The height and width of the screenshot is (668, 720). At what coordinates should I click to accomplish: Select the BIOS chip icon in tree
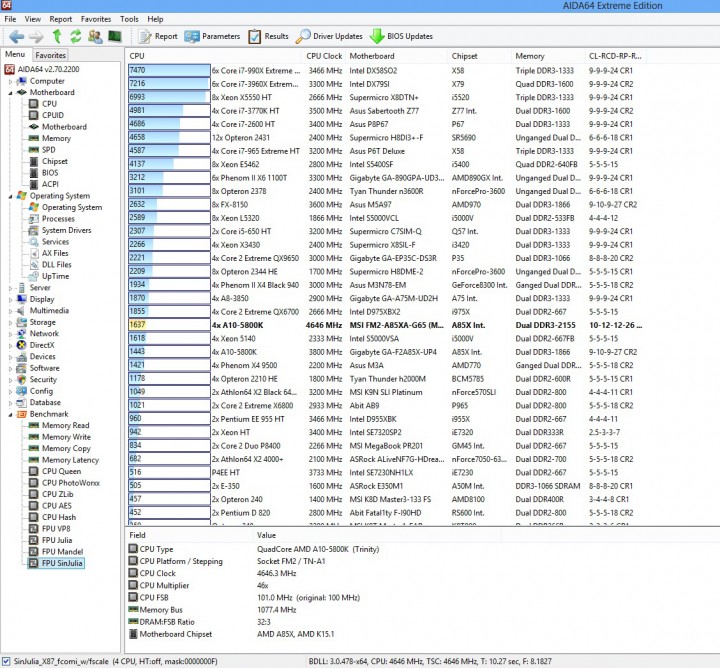point(34,173)
